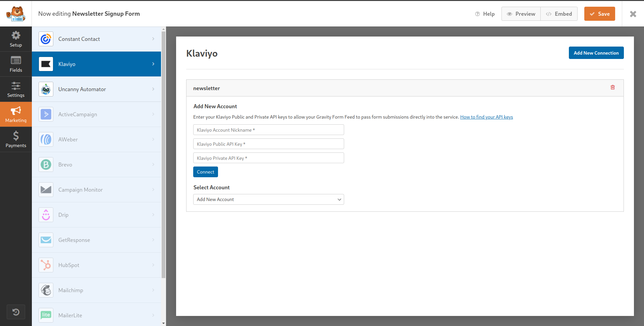
Task: Click the Mailchimp monkey icon
Action: coord(46,290)
